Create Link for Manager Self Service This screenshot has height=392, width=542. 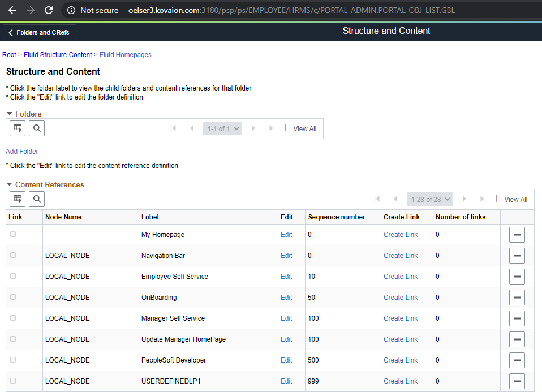[401, 318]
